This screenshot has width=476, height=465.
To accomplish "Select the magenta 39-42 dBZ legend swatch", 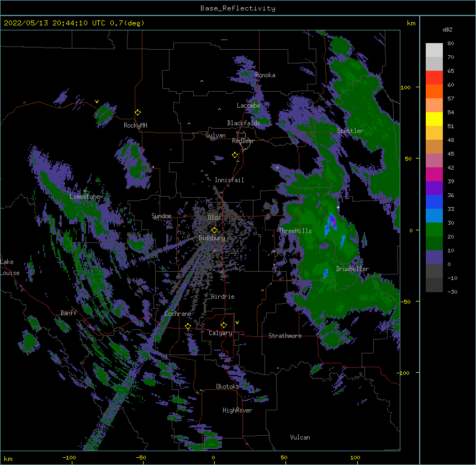I will [x=434, y=174].
